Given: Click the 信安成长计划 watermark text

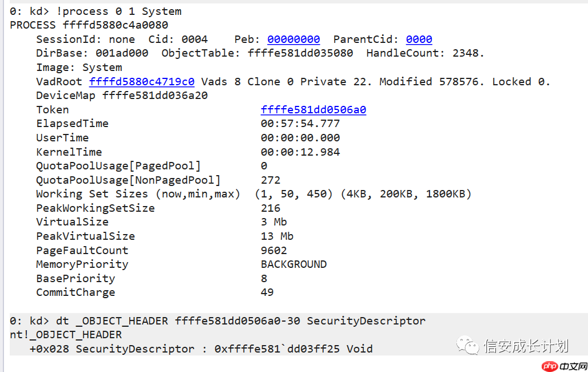Looking at the screenshot, I should point(526,346).
